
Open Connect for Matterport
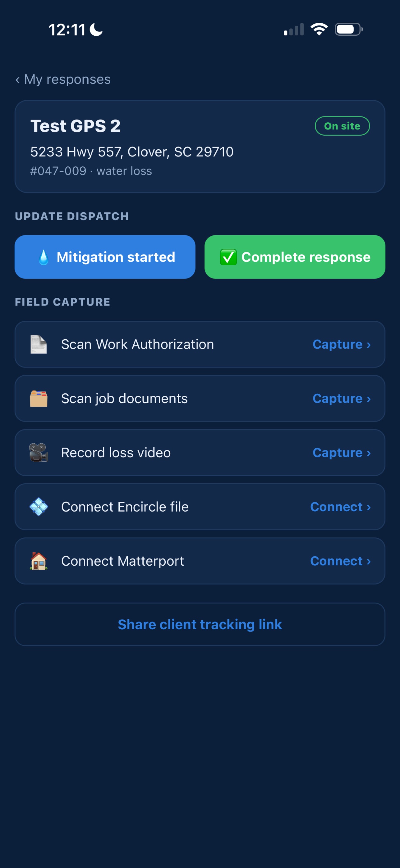pyautogui.click(x=341, y=561)
